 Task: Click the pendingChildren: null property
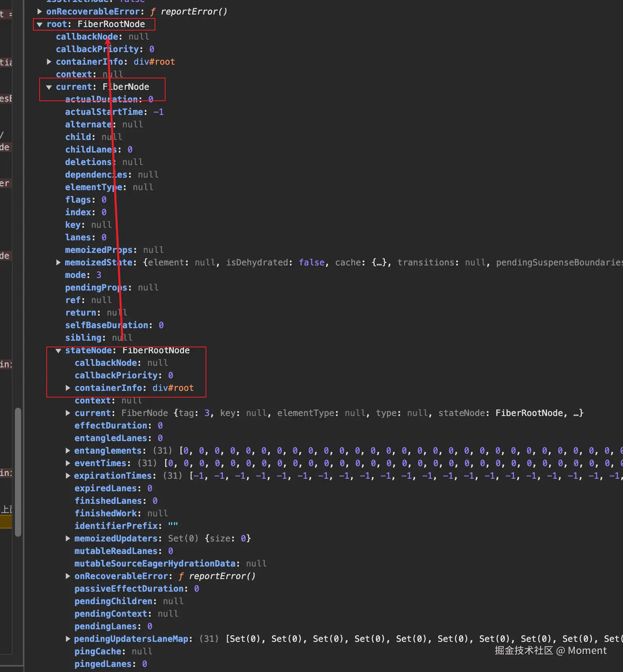[x=129, y=601]
